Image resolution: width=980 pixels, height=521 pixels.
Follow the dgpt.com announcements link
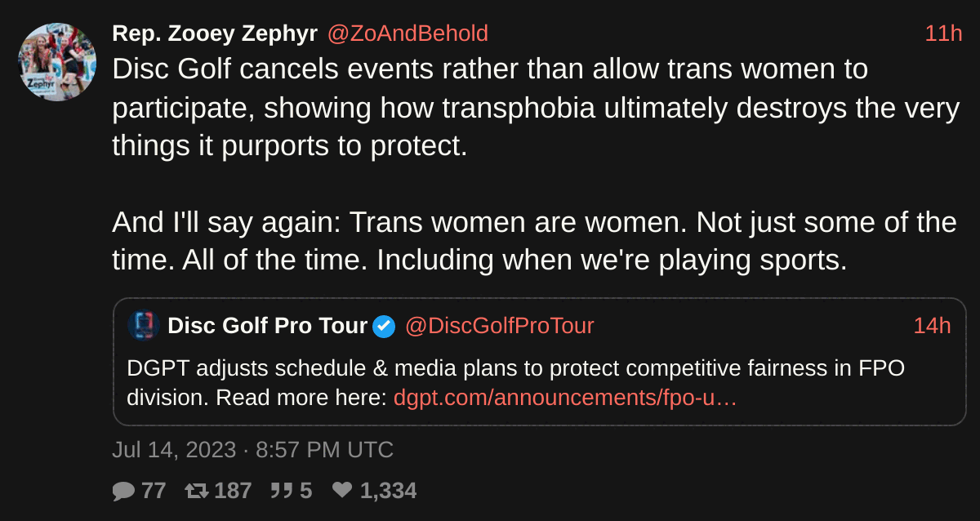click(x=565, y=398)
